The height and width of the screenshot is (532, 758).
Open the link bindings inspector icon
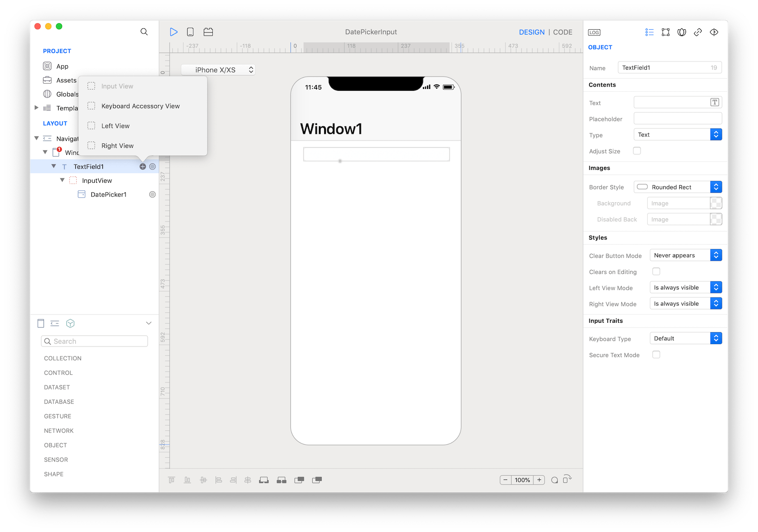[698, 32]
